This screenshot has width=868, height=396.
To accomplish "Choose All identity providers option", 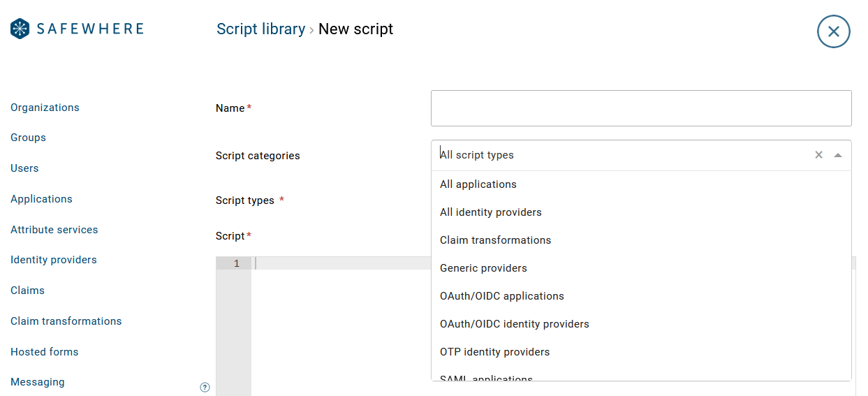I will tap(491, 212).
